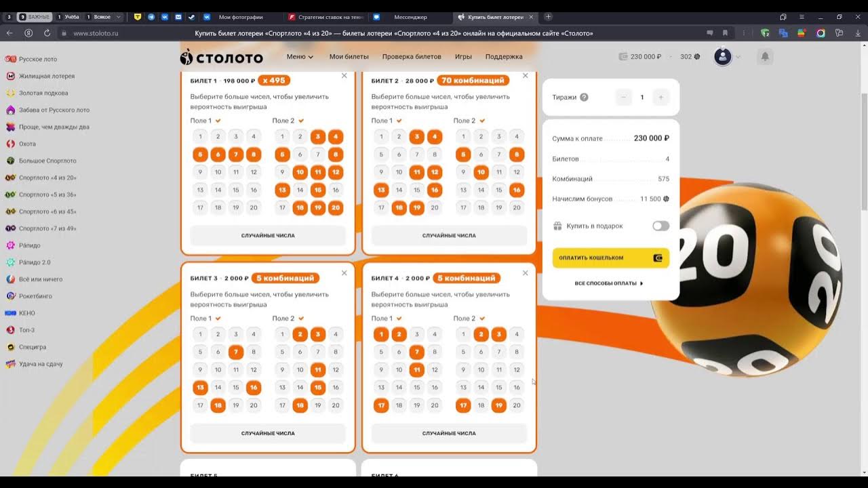The width and height of the screenshot is (868, 488).
Task: Click Случайные числа in Билет 4
Action: (x=449, y=433)
